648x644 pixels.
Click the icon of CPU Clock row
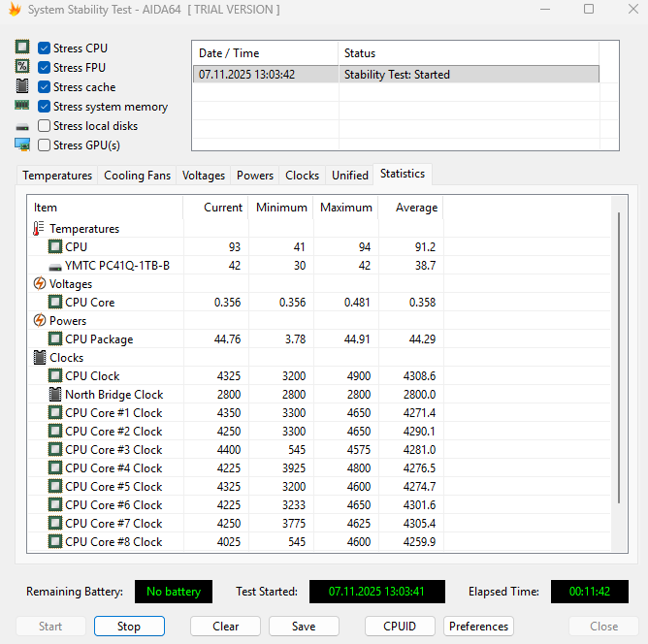(55, 375)
